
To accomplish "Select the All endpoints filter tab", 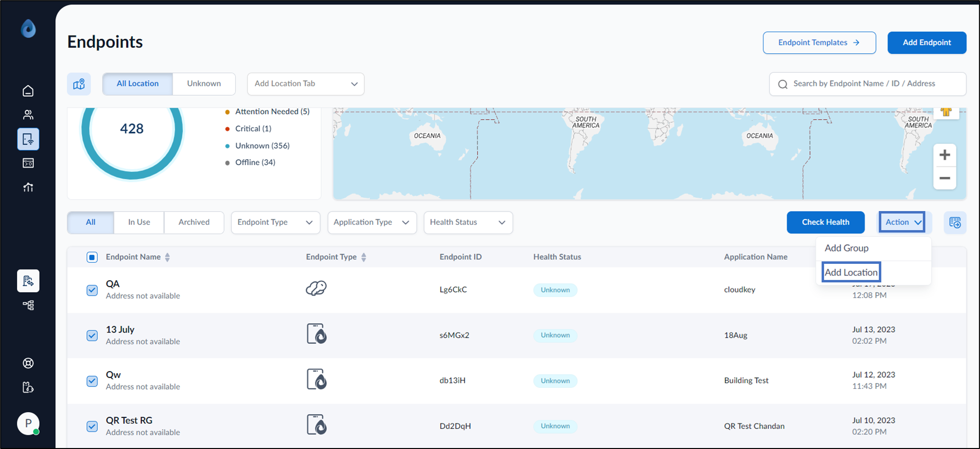I will pos(90,222).
